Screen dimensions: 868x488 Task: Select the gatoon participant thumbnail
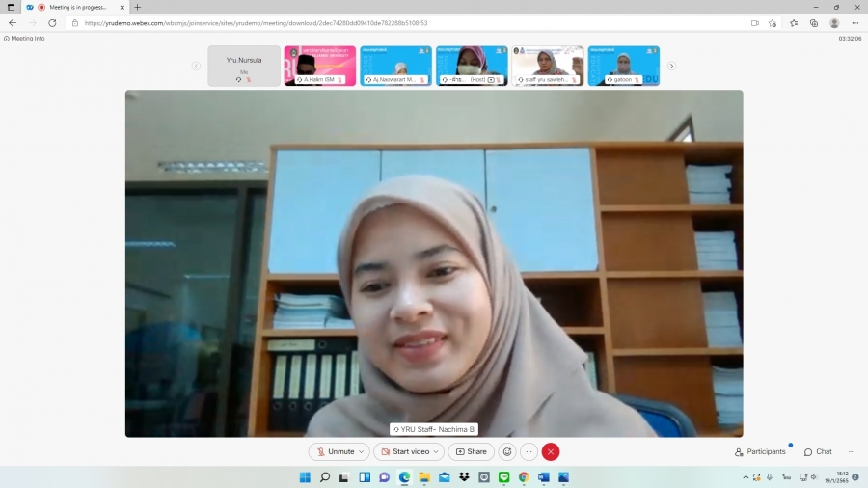[x=623, y=66]
